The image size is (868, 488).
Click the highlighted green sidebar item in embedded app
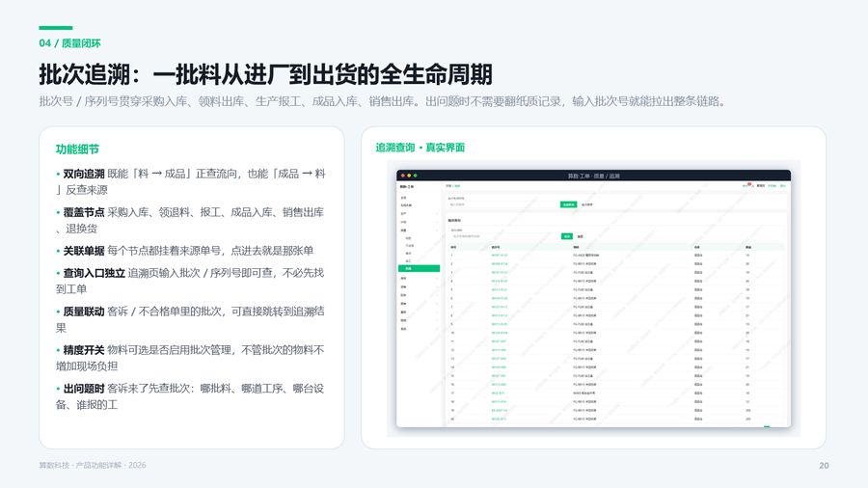pyautogui.click(x=420, y=268)
